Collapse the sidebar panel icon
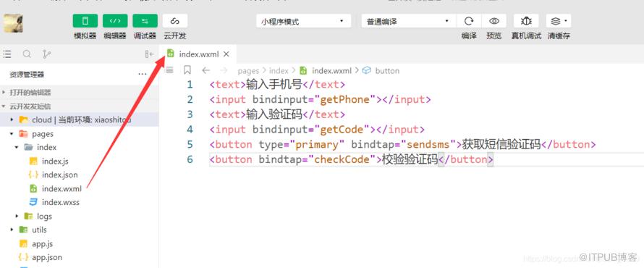Viewport: 644px width, 268px height. click(150, 54)
